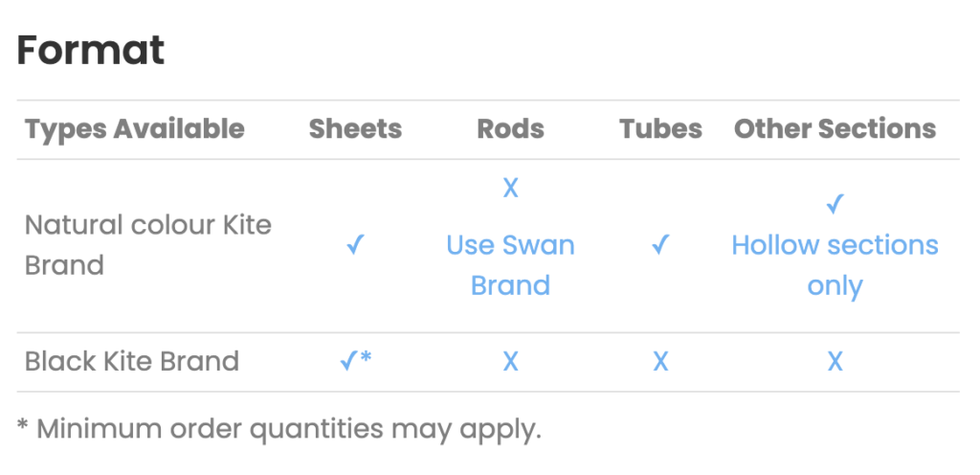The image size is (980, 475).
Task: Click the Use Swan Brand text
Action: tap(511, 265)
